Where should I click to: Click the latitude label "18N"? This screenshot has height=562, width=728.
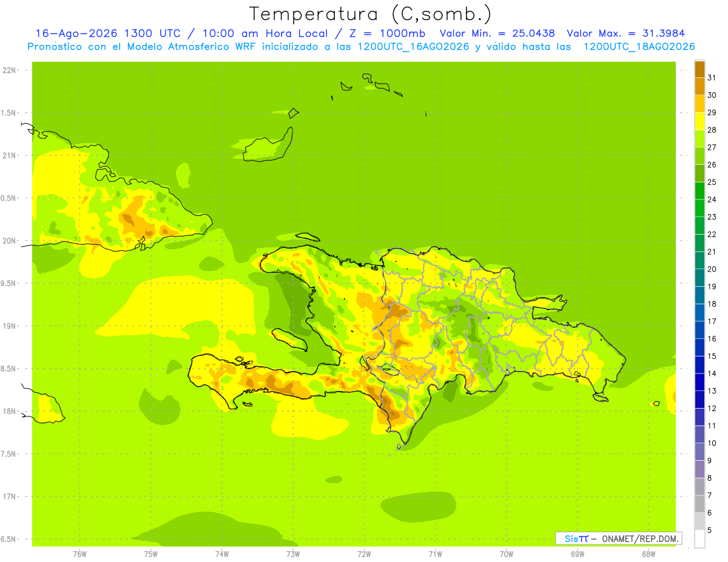10,411
